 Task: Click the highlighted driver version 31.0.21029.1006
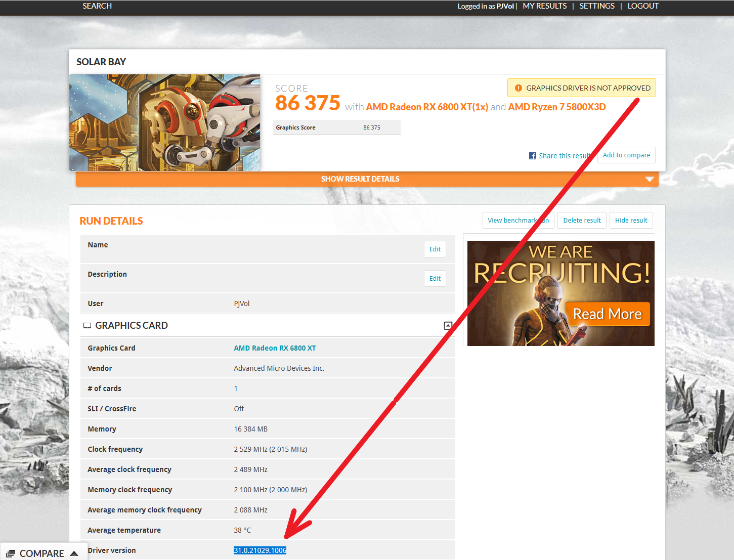260,550
